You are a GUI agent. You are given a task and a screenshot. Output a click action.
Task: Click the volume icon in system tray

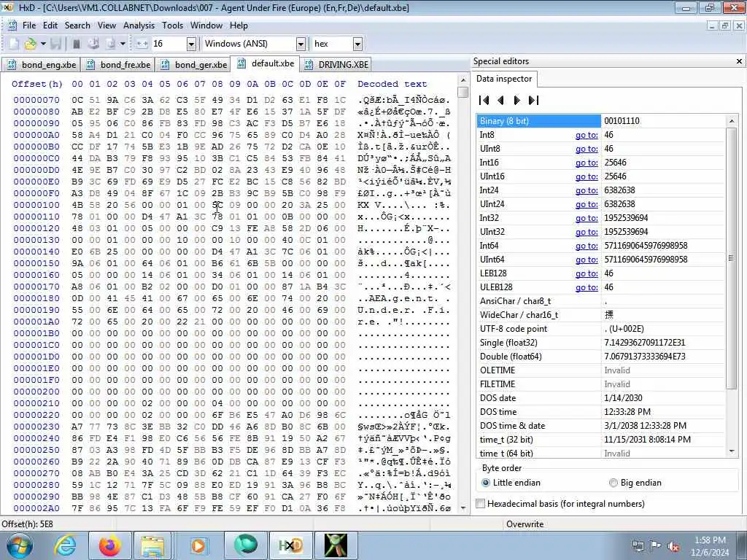[x=673, y=547]
